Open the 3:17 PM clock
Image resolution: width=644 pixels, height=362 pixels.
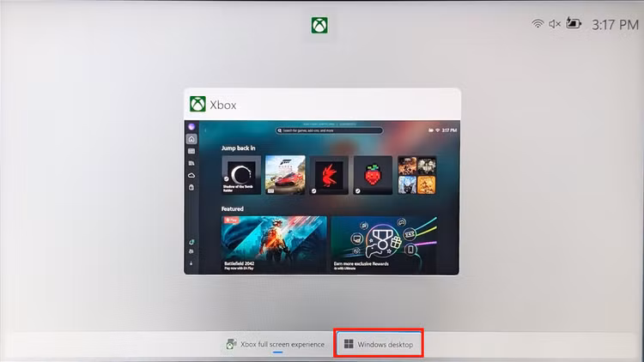coord(615,25)
